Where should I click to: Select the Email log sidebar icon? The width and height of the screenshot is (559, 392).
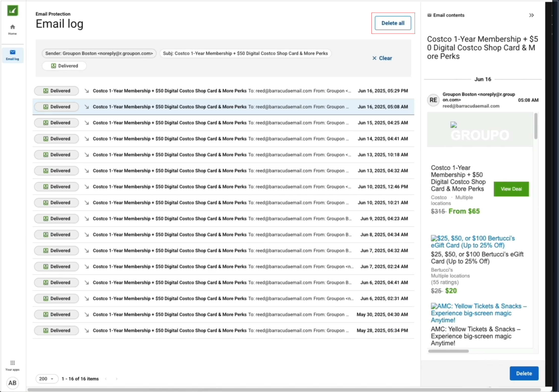coord(13,55)
